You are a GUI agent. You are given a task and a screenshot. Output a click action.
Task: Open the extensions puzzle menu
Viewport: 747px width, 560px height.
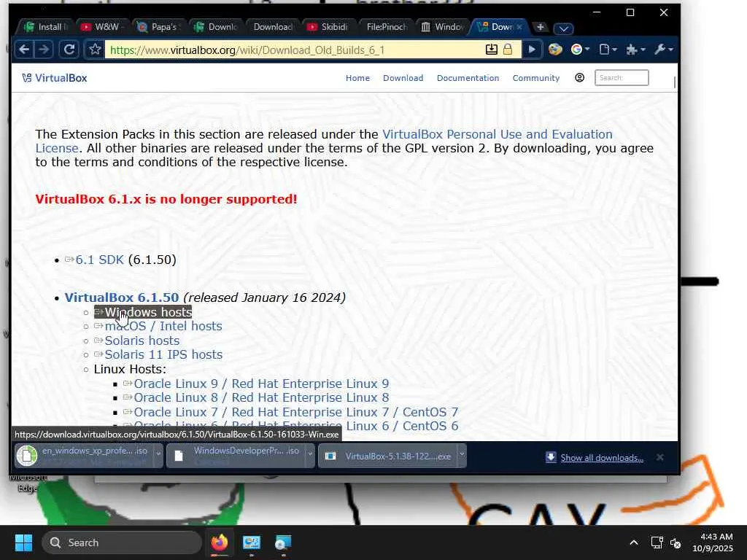tap(635, 49)
